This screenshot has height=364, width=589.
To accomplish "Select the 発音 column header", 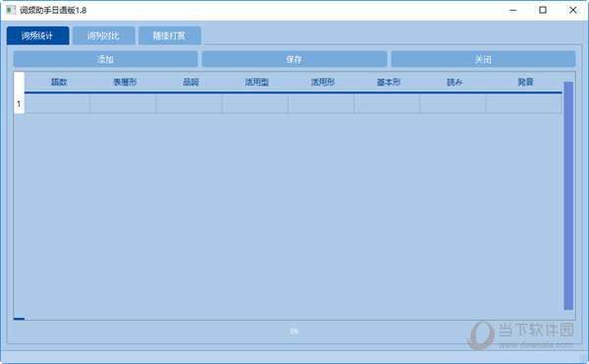I will click(x=524, y=81).
